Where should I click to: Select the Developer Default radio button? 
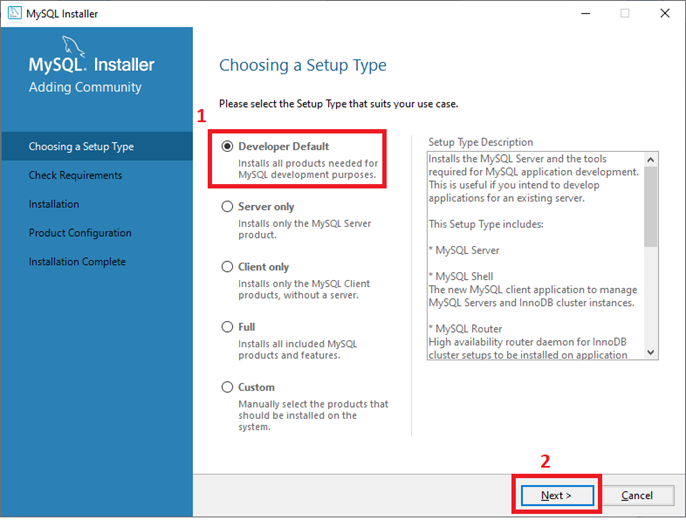point(227,146)
